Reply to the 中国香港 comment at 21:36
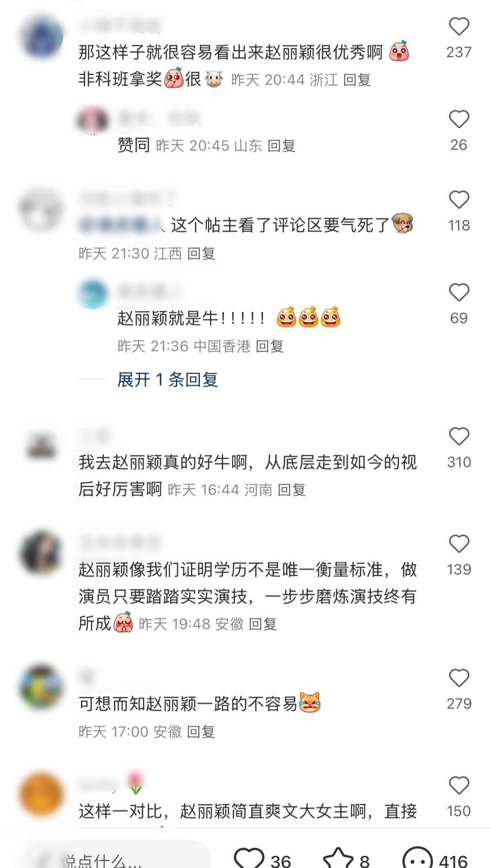Screen dimensions: 491x868 [270, 347]
